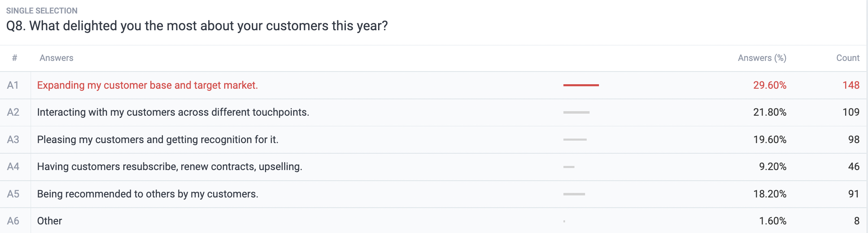The image size is (868, 233).
Task: Click the 29.60% percentage value
Action: (x=770, y=85)
